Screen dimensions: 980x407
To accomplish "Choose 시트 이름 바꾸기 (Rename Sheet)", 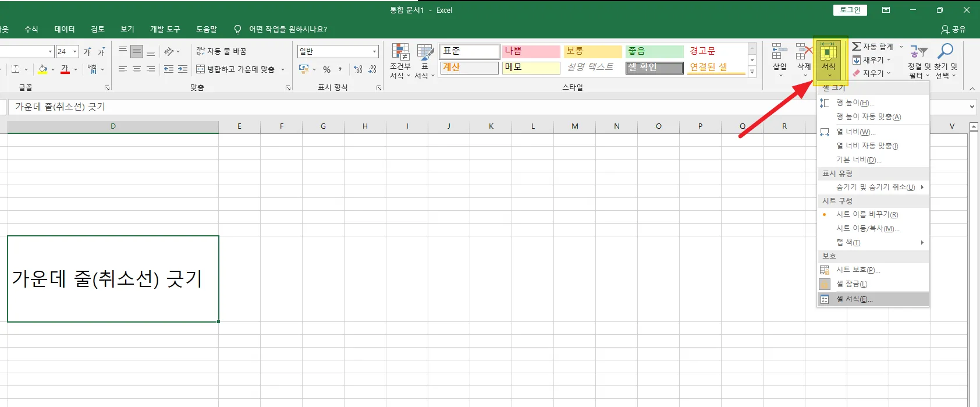I will click(873, 214).
